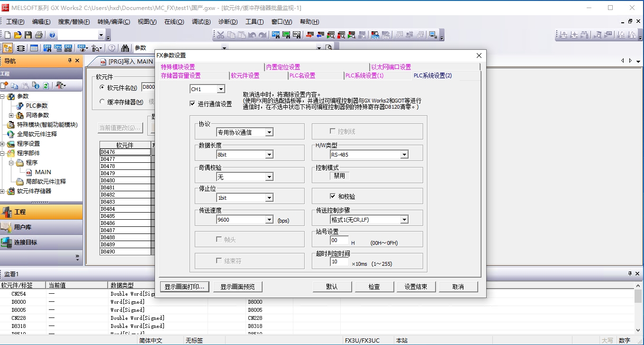Open the H/W类型 dropdown showing RS-485
Image resolution: width=644 pixels, height=345 pixels.
[x=404, y=155]
